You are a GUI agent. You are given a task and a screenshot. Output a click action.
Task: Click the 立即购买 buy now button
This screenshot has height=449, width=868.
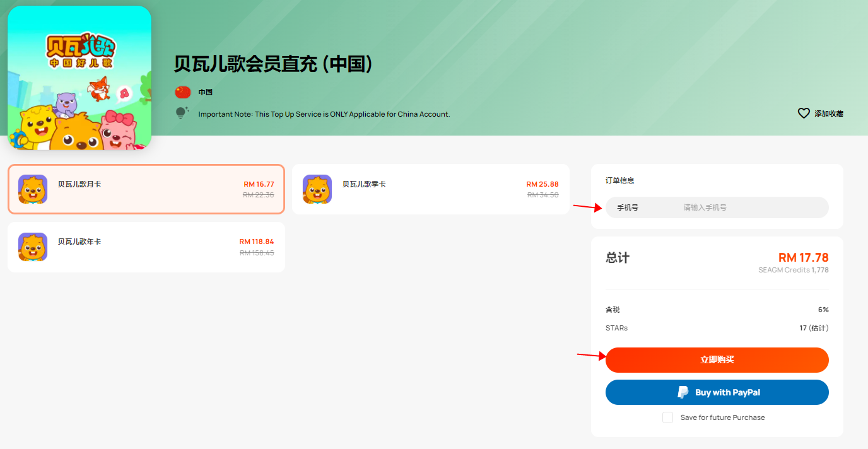pyautogui.click(x=717, y=360)
